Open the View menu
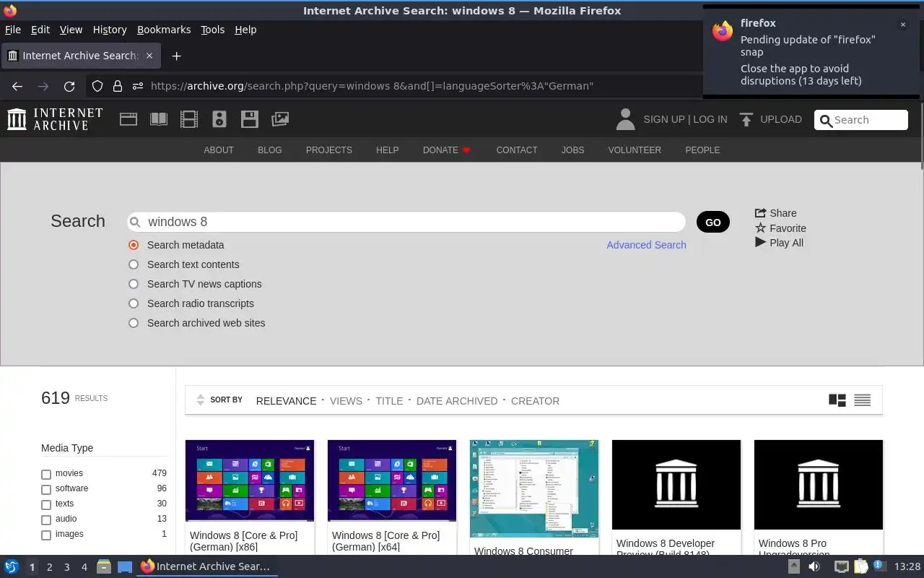Viewport: 924px width, 578px height. [71, 30]
